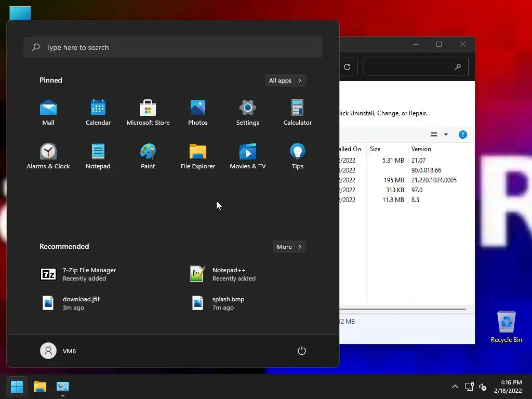Open Alarms & Clock
The width and height of the screenshot is (532, 399).
pos(48,156)
